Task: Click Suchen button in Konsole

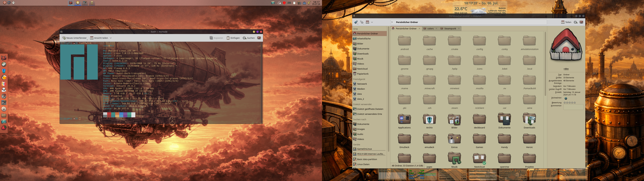Action: (x=249, y=38)
